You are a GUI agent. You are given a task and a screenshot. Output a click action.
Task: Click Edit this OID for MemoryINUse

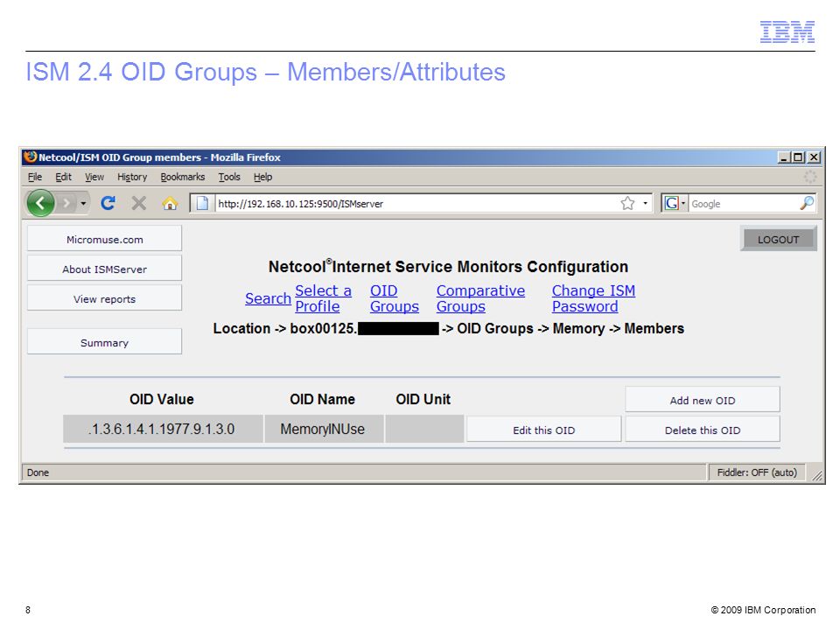click(543, 430)
